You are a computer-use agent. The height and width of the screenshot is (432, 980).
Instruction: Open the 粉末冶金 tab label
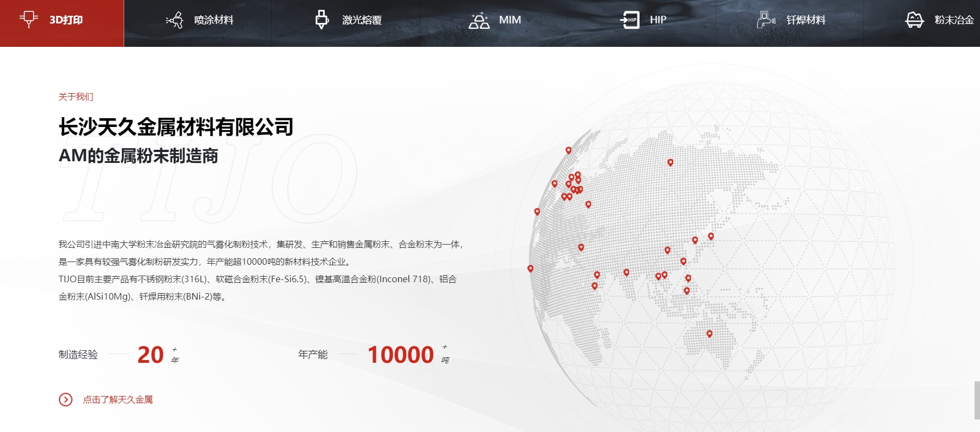pos(954,20)
